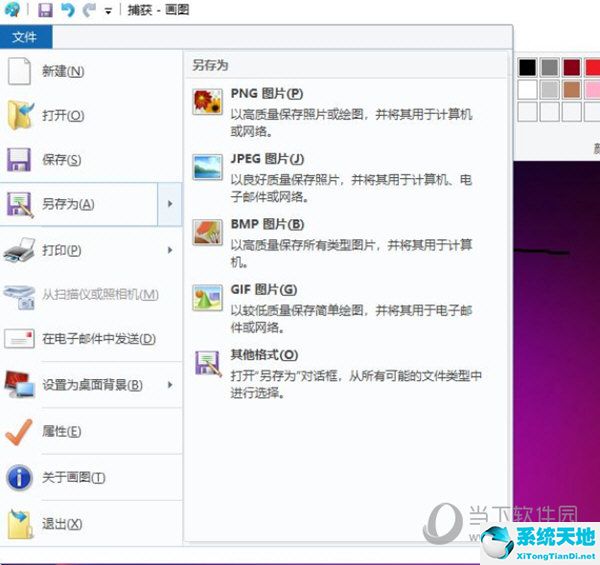Click the info icon for 关于画图
Image resolution: width=600 pixels, height=565 pixels.
(19, 477)
